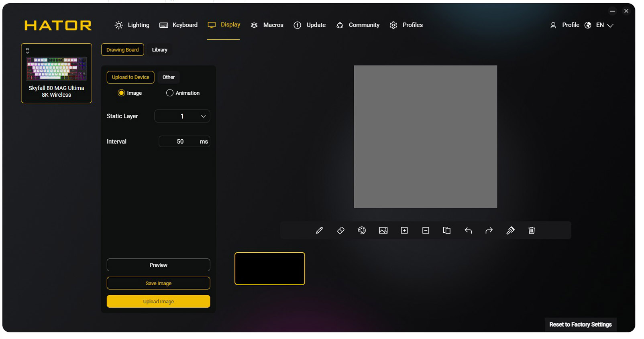Image resolution: width=644 pixels, height=339 pixels.
Task: Select the Image radio button
Action: [121, 93]
